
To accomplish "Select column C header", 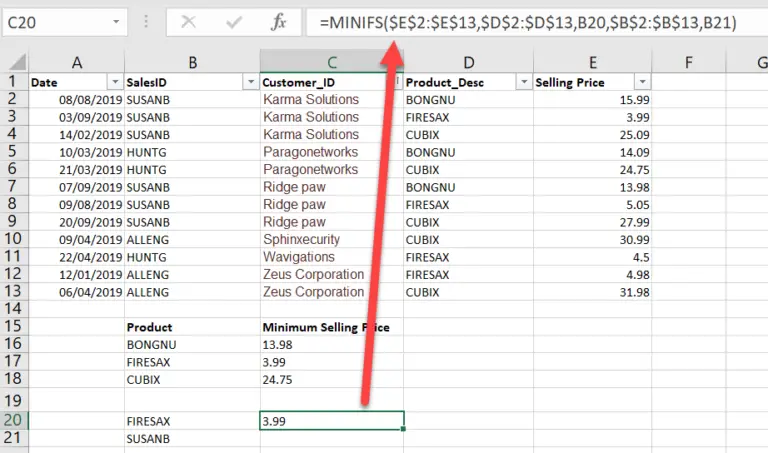I will tap(332, 62).
